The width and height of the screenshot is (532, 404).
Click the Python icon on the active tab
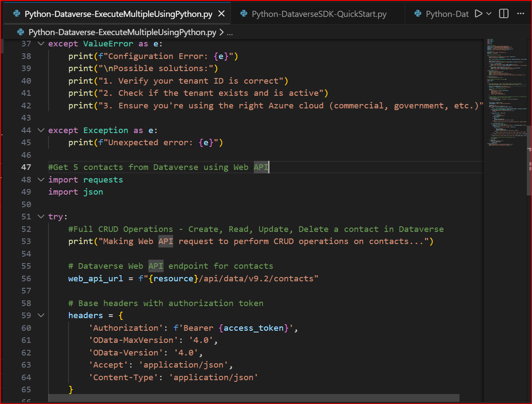[x=16, y=13]
